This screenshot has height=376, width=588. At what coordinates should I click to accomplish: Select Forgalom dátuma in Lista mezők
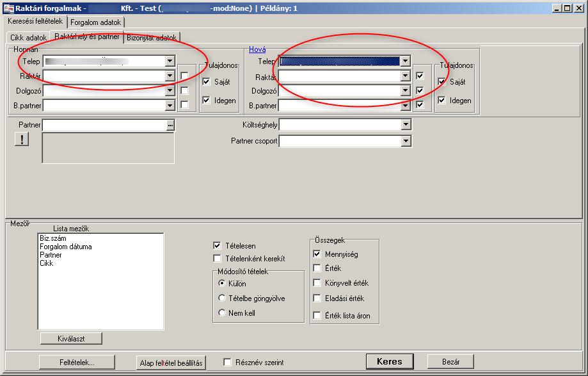coord(66,247)
